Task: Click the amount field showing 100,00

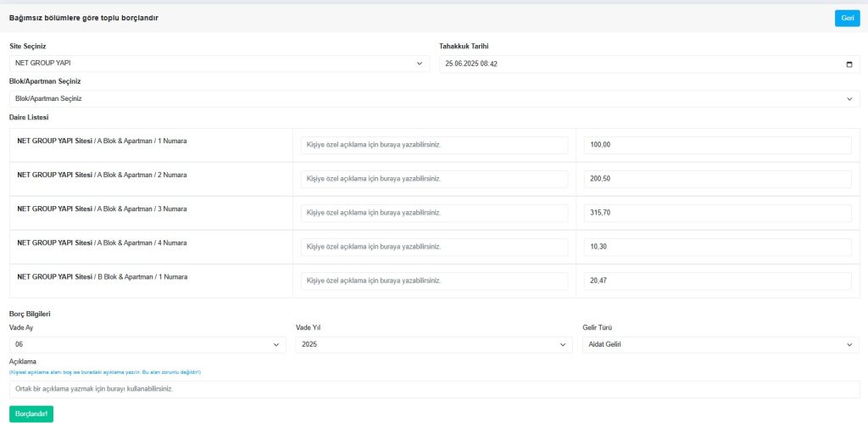Action: [x=717, y=145]
